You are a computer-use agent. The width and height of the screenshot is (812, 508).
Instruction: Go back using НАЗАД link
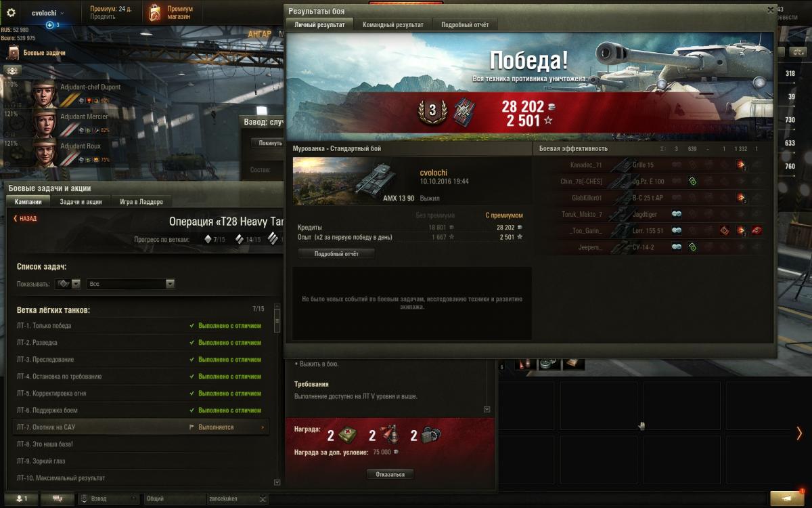coord(25,219)
